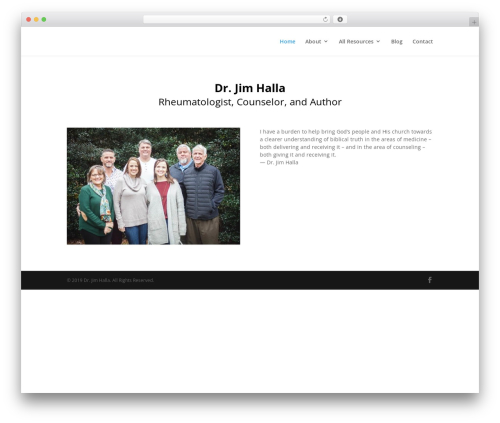The width and height of the screenshot is (500, 423).
Task: Open a new tab with plus button
Action: [474, 22]
